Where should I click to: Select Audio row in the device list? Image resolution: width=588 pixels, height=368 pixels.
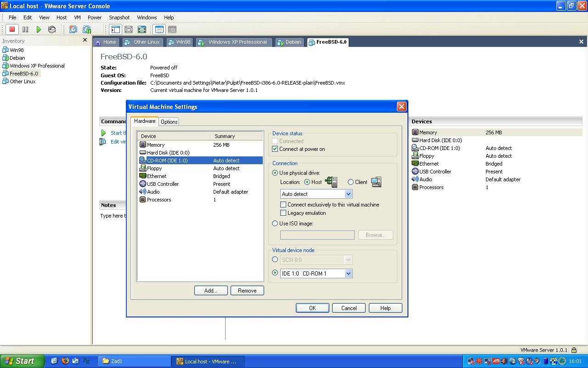pos(200,192)
